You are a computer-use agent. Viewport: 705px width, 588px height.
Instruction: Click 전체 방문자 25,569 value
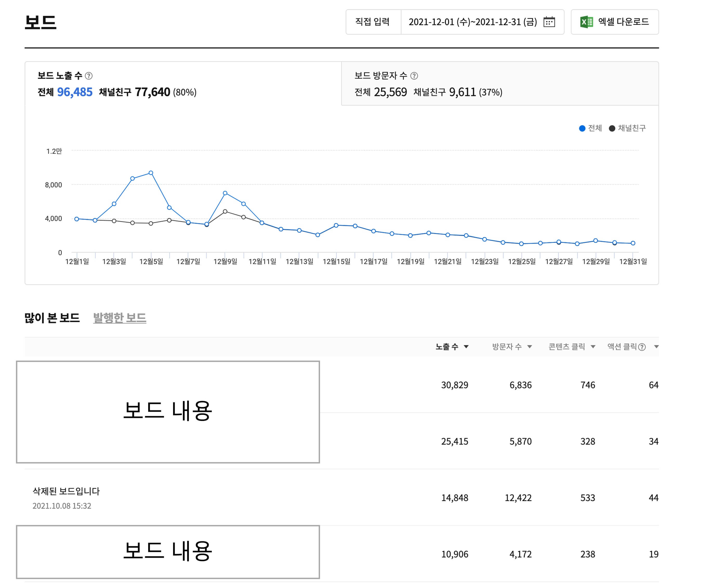coord(390,92)
